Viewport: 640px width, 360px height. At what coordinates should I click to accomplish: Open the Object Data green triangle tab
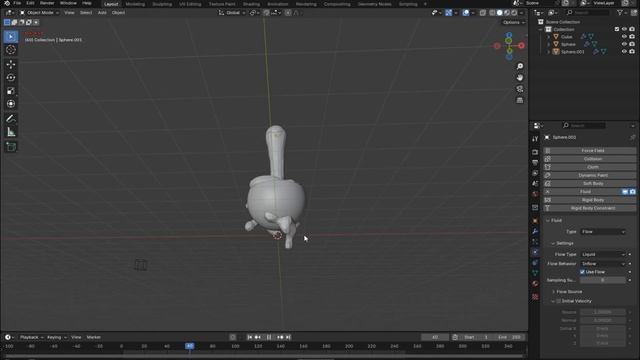click(x=535, y=273)
